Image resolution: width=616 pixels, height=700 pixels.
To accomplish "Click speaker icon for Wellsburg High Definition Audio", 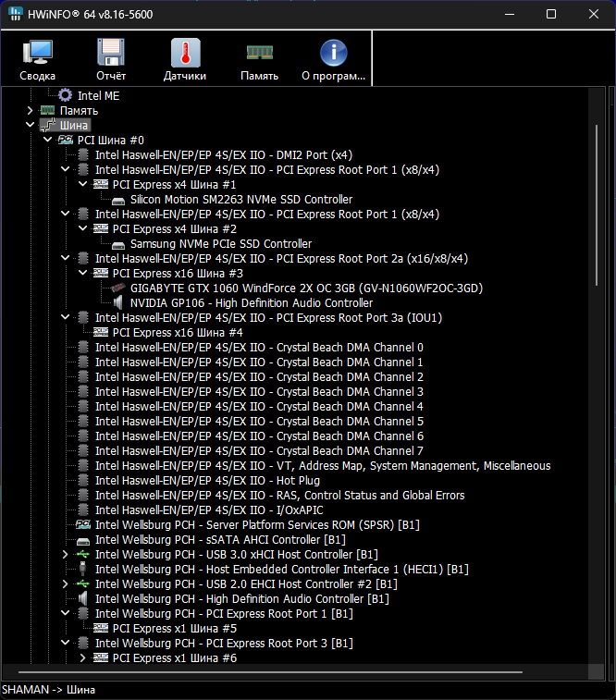I will pos(83,598).
